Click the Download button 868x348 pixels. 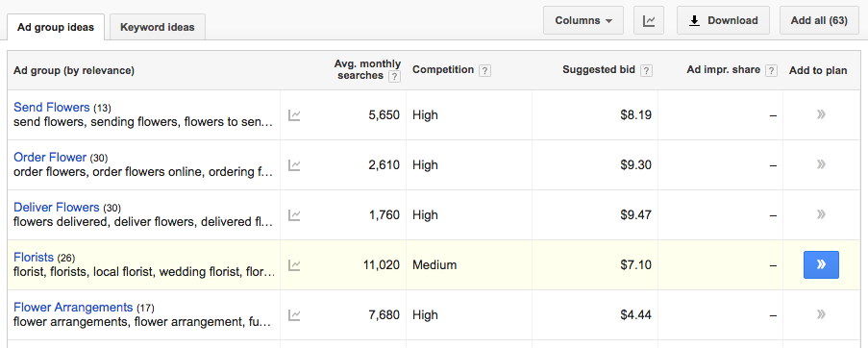(x=723, y=20)
